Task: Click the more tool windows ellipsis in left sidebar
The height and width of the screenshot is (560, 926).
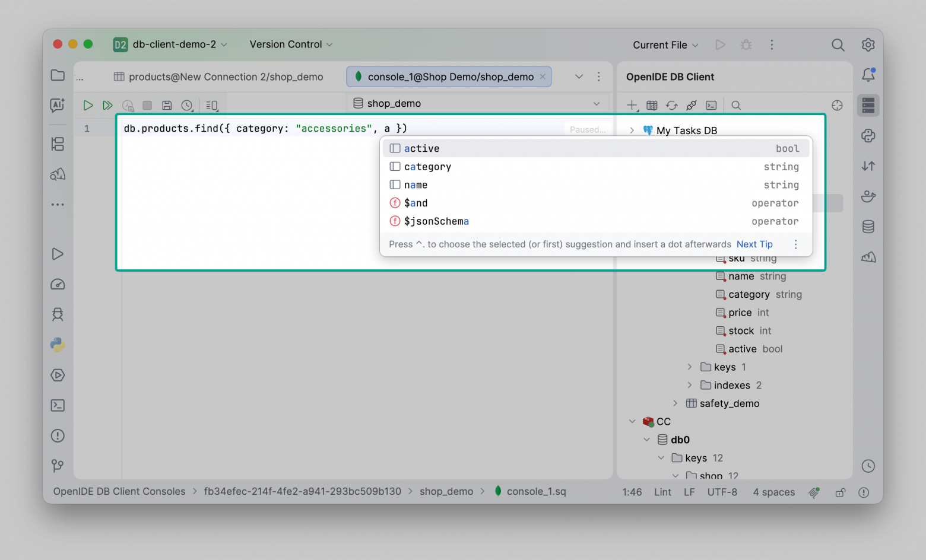Action: [x=58, y=205]
